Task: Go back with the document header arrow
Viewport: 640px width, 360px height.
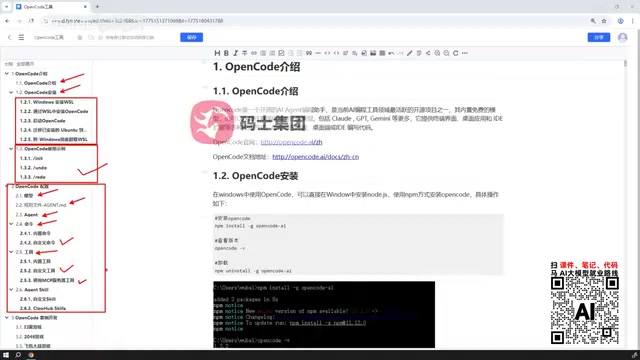Action: (9, 37)
